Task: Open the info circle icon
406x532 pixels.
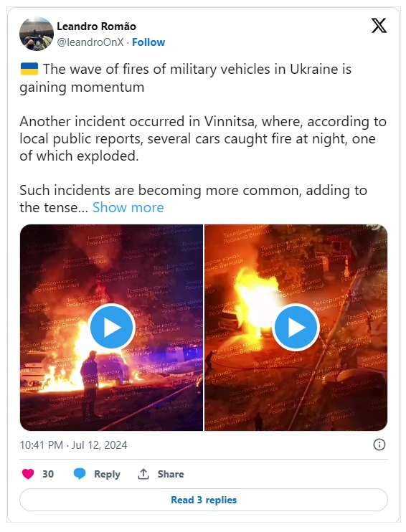Action: point(379,445)
